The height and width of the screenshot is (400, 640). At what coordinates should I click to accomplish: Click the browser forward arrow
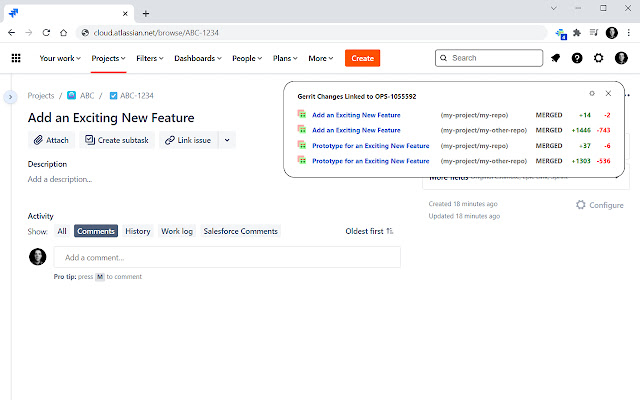pyautogui.click(x=29, y=33)
